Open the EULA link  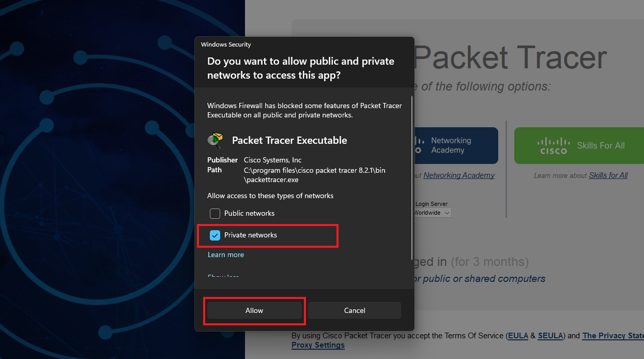click(518, 336)
